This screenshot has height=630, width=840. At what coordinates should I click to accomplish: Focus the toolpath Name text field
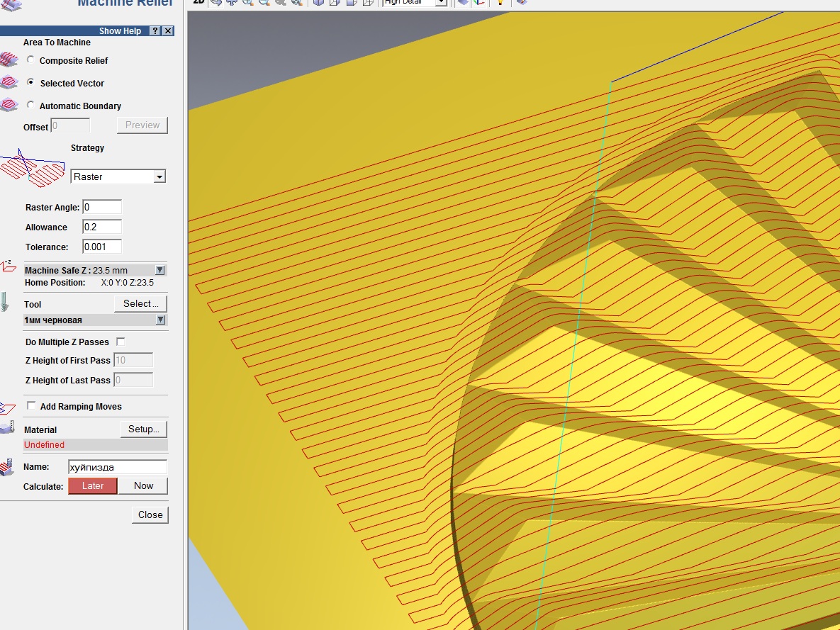coord(118,467)
